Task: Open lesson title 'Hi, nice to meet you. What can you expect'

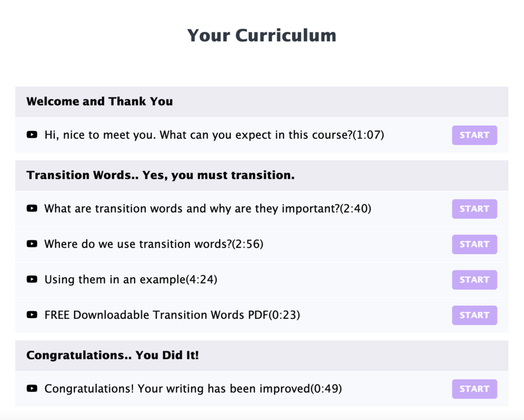Action: [x=214, y=135]
